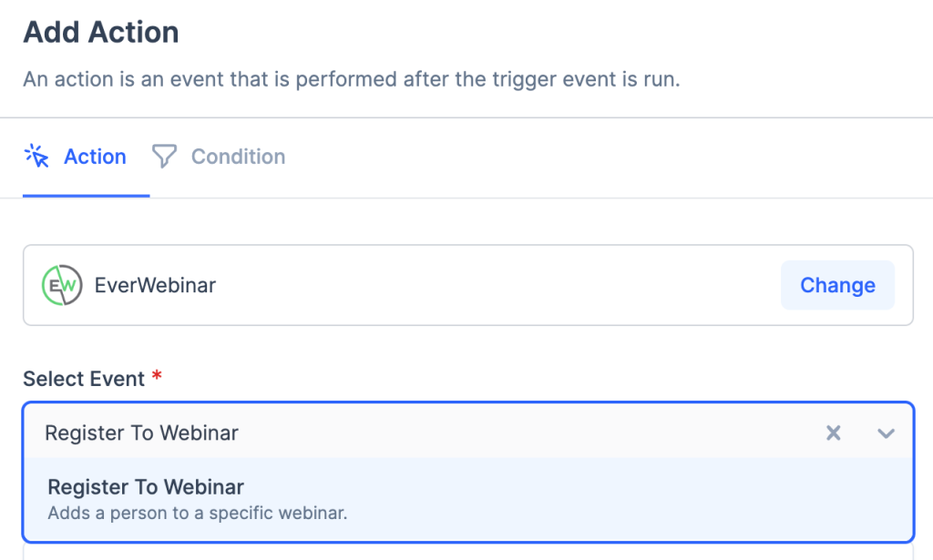Choose the highlighted Register To Webinar option

point(146,486)
